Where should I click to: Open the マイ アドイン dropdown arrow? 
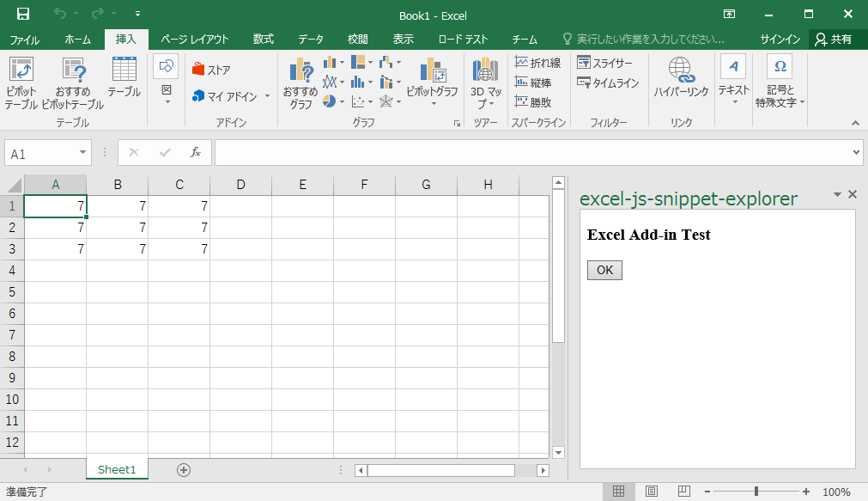[267, 96]
